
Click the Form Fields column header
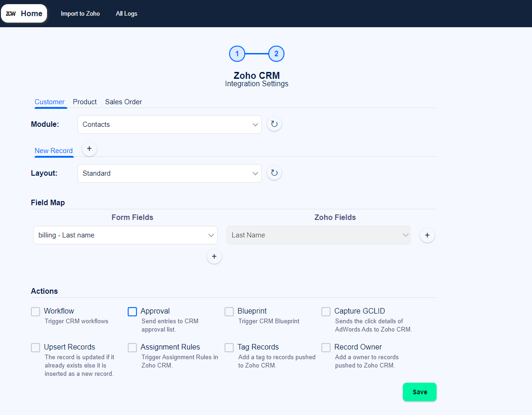132,218
